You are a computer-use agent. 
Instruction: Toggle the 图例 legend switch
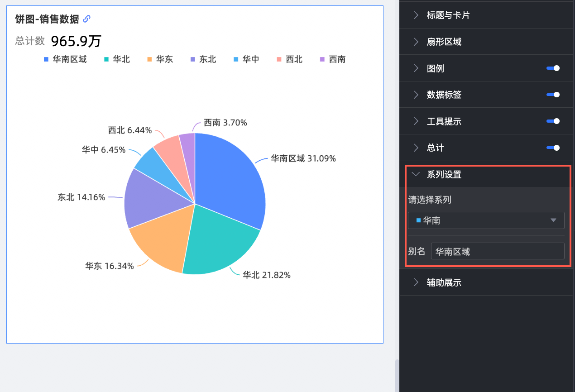click(x=553, y=68)
